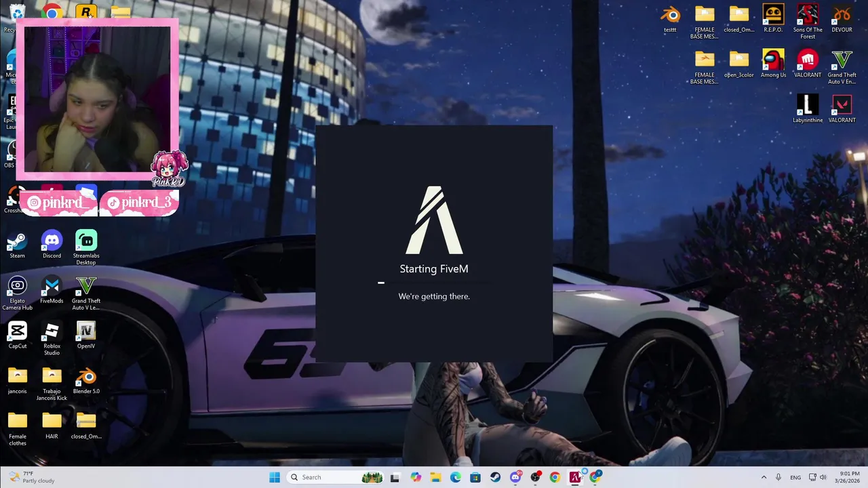
Task: Switch to the FiveM taskbar icon
Action: click(x=575, y=477)
